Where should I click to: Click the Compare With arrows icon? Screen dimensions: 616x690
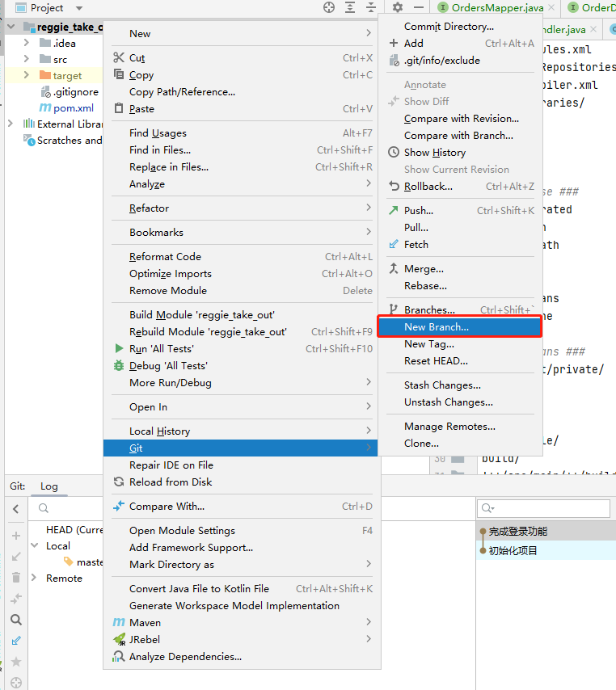pyautogui.click(x=119, y=506)
